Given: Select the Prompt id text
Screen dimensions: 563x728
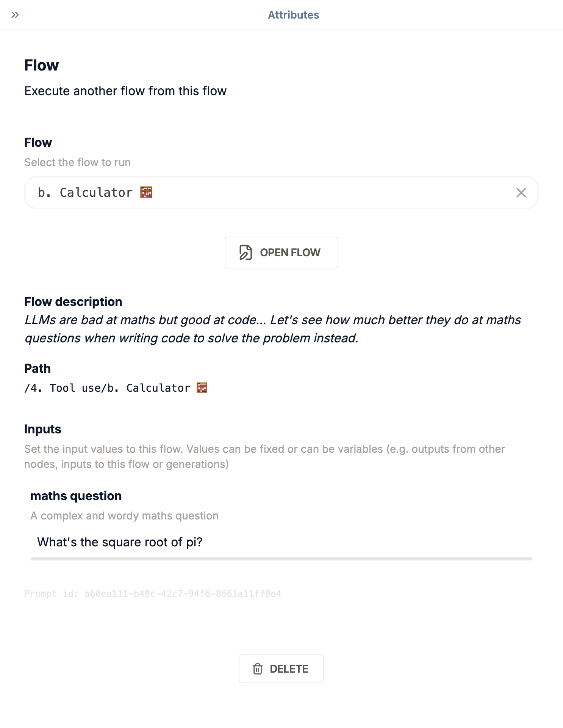Looking at the screenshot, I should [153, 593].
